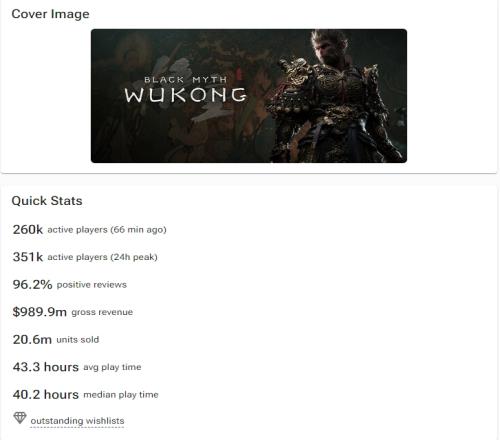Click the diamond icon beside outstanding wishlists
500x440 pixels.
[x=20, y=418]
